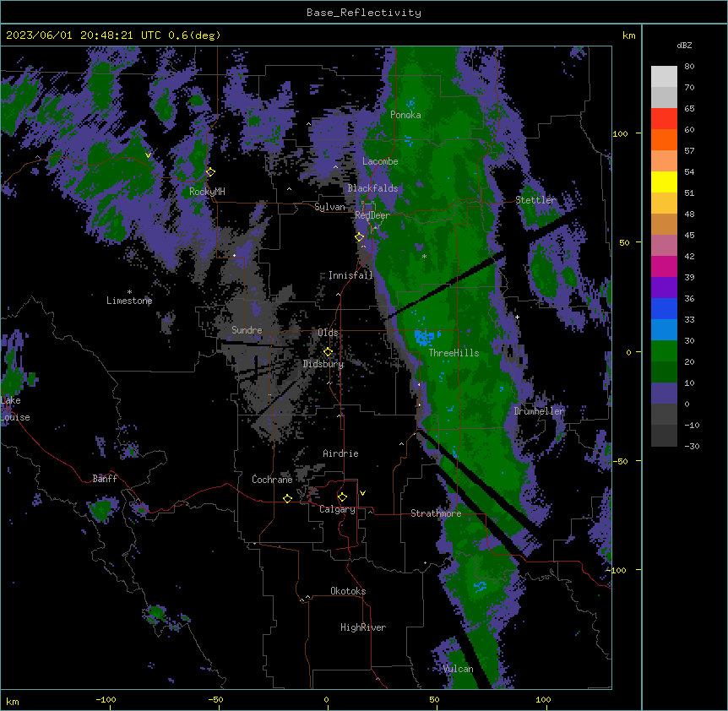Click the Stettler city label
Image resolution: width=728 pixels, height=711 pixels.
[x=535, y=200]
